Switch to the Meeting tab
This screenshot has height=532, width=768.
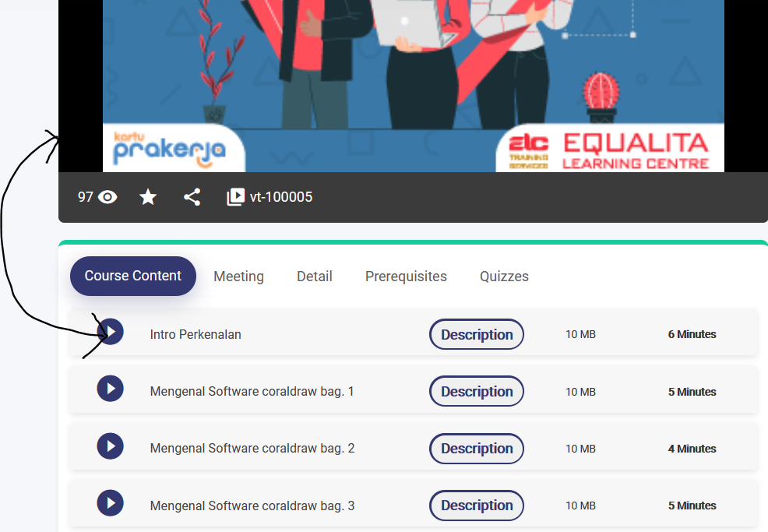pyautogui.click(x=238, y=277)
